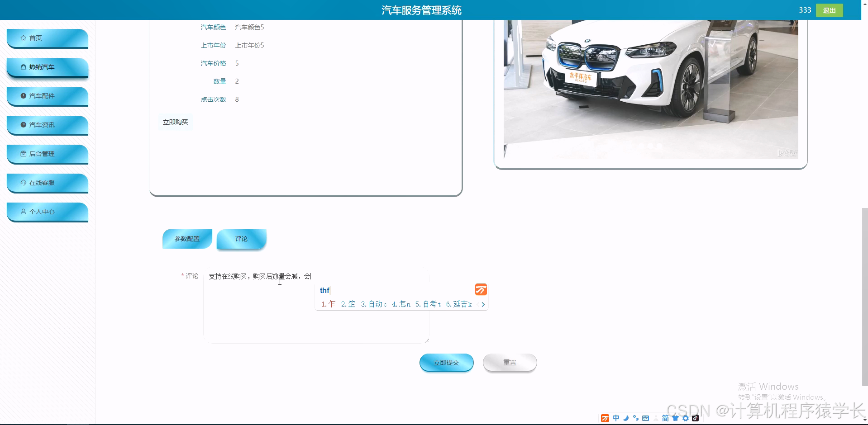Click the orange 万能五笔 IME logo icon

(x=605, y=418)
